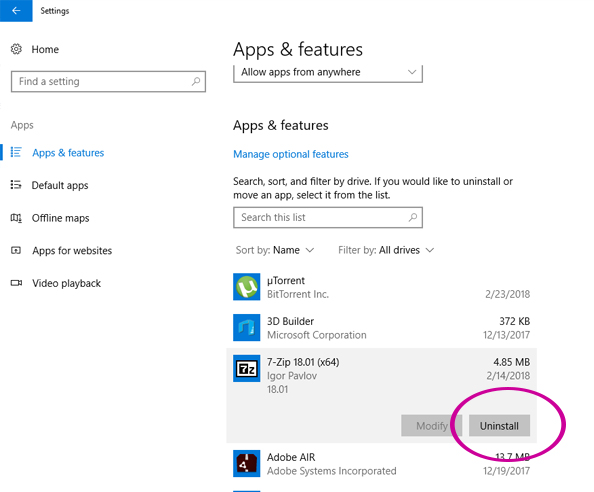Image resolution: width=594 pixels, height=492 pixels.
Task: Open Filter by All drives dropdown
Action: (386, 250)
